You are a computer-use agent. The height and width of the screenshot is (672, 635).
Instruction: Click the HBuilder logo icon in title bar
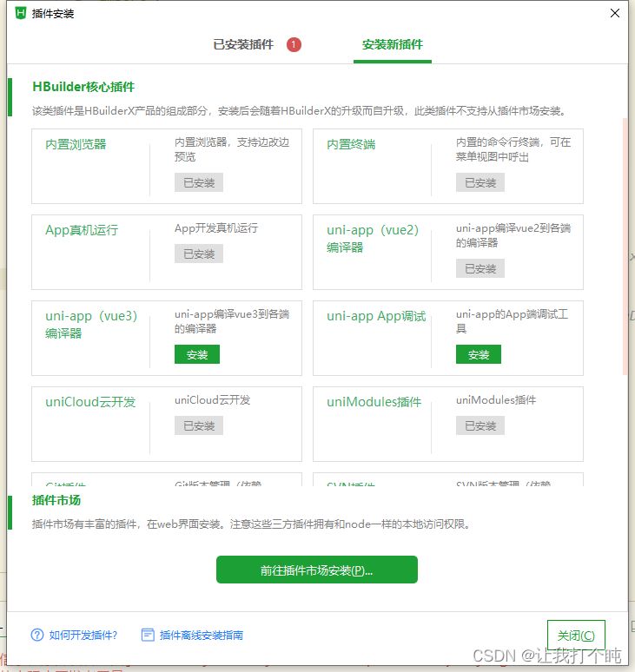(21, 13)
